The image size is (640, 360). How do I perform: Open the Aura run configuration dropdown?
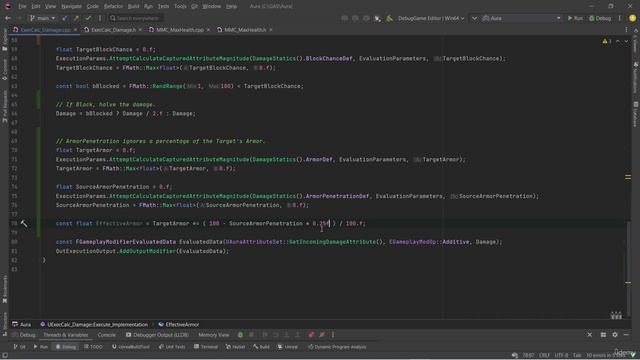point(522,18)
